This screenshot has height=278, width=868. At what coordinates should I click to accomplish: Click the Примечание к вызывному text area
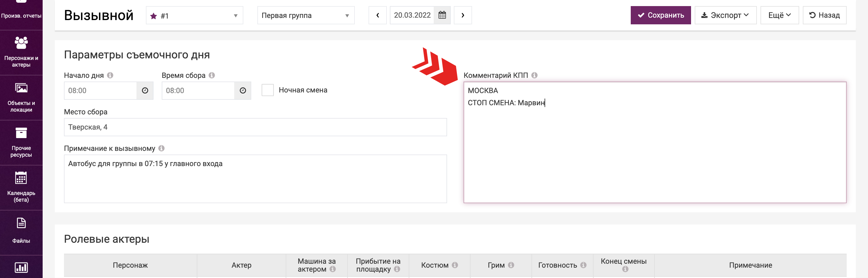(256, 179)
